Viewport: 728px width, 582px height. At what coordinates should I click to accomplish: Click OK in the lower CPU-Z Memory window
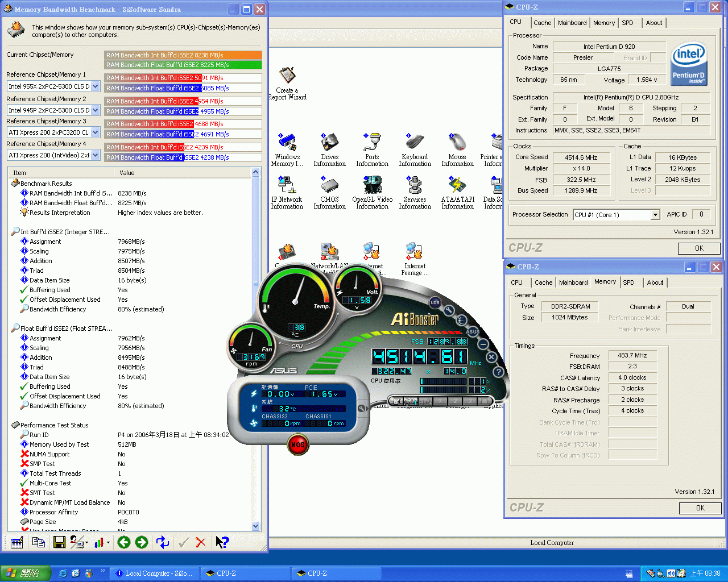[x=700, y=508]
